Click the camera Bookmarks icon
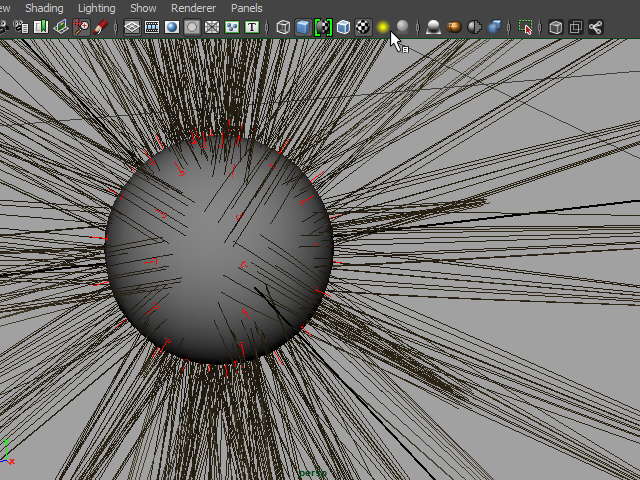 pos(40,27)
